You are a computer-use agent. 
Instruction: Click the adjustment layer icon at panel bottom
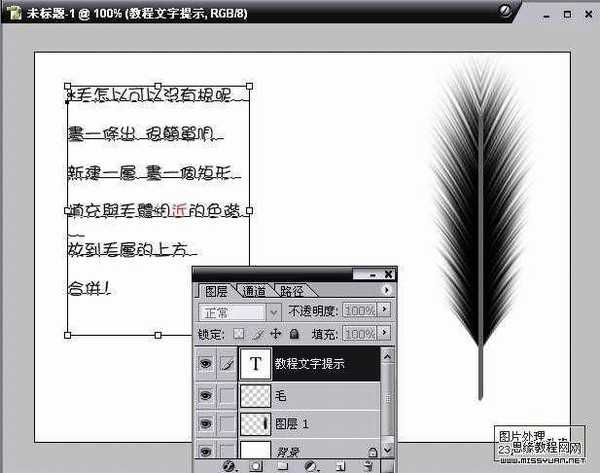(311, 466)
